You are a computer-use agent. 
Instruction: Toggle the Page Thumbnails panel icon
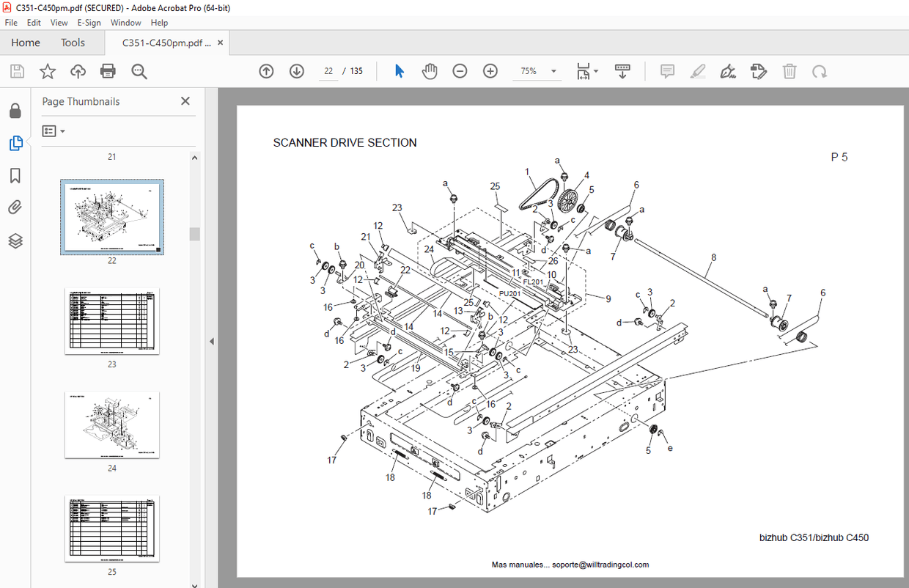pos(15,144)
